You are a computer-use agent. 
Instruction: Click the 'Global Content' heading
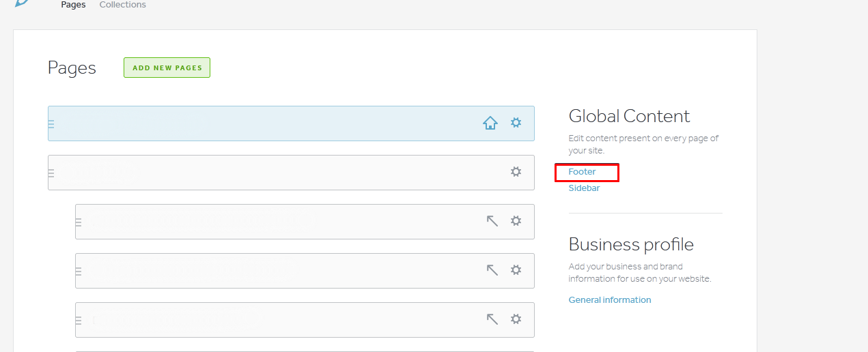[629, 116]
